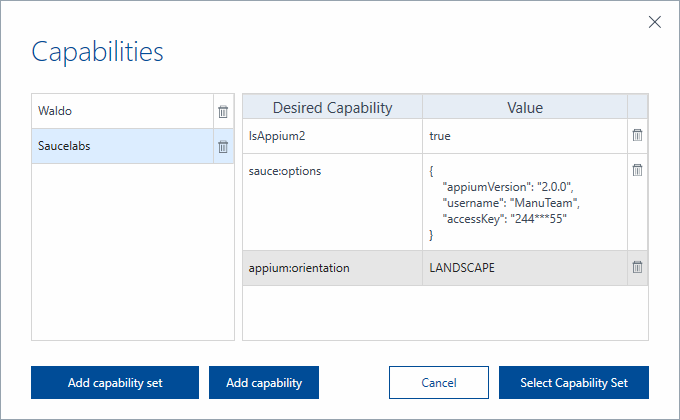
Task: Cancel the capabilities dialog
Action: pos(438,382)
